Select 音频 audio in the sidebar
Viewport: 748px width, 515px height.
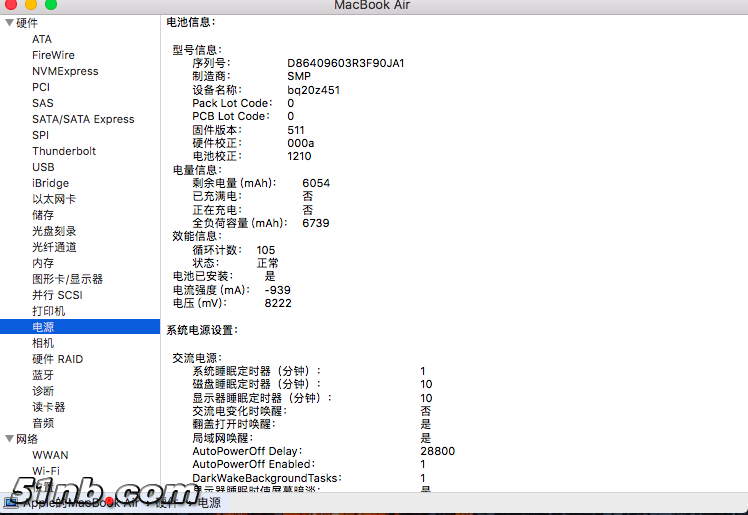click(43, 423)
